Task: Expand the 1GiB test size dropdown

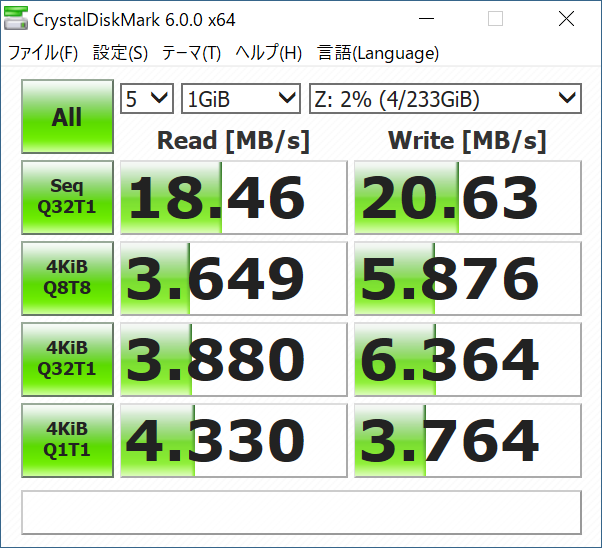Action: (x=241, y=98)
